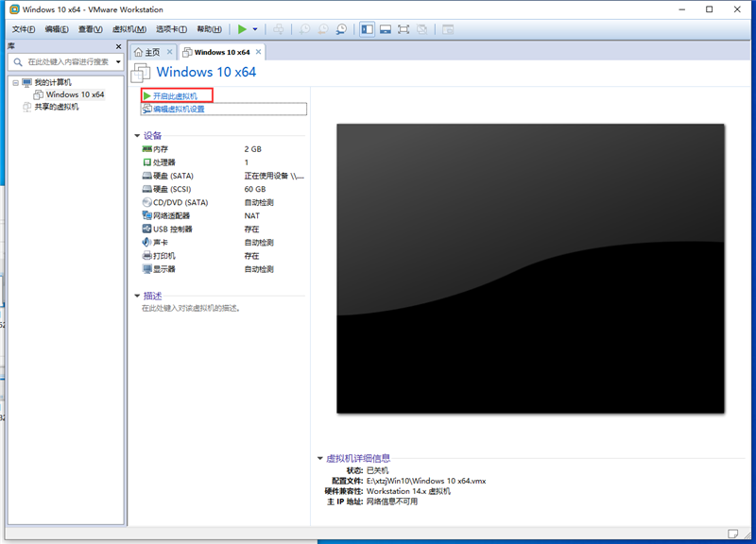Toggle full screen mode from the toolbar

tap(402, 29)
